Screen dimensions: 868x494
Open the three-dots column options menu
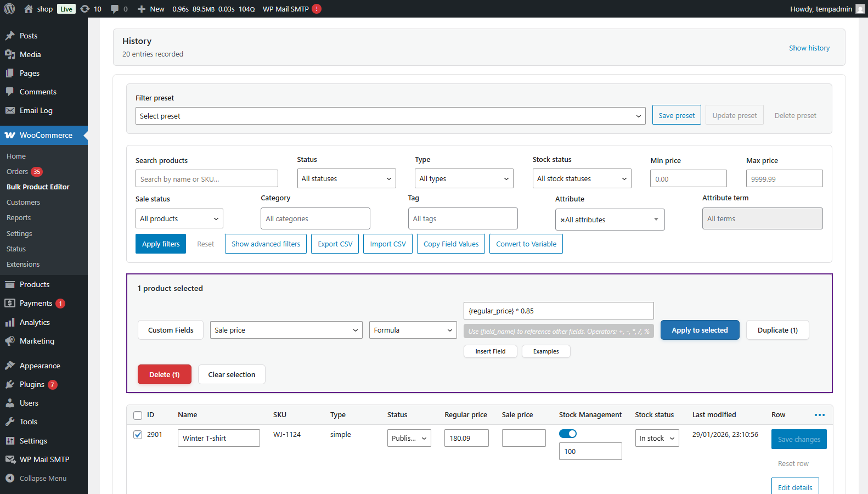click(x=819, y=415)
